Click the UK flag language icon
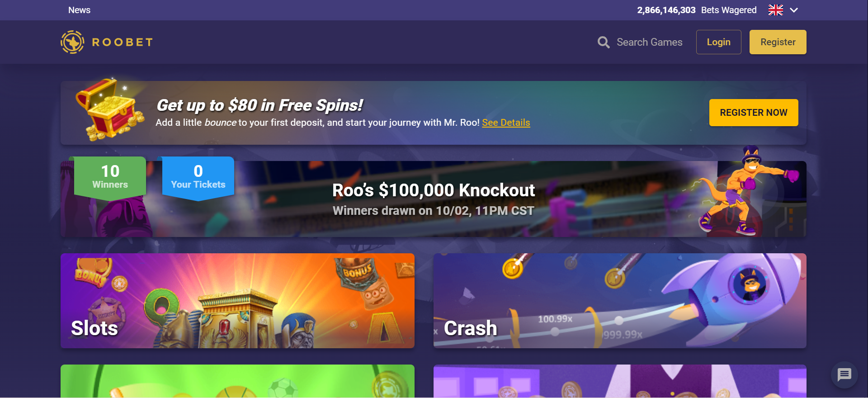868x398 pixels. coord(775,10)
